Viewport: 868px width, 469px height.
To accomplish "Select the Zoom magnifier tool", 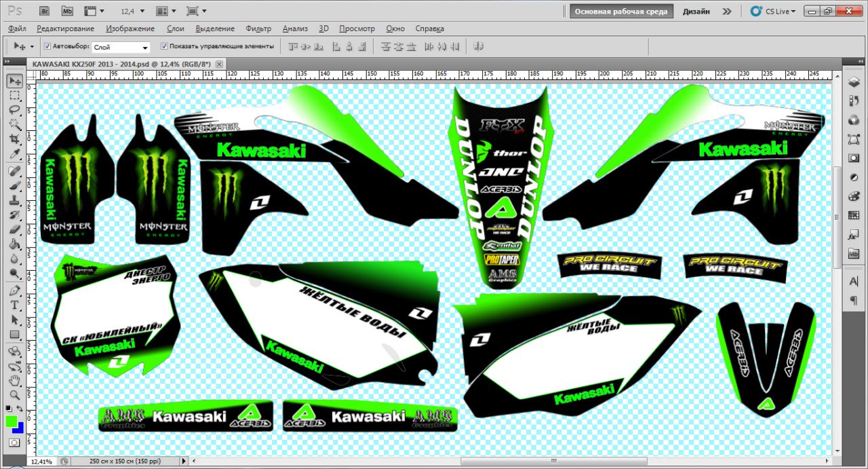I will click(x=14, y=395).
